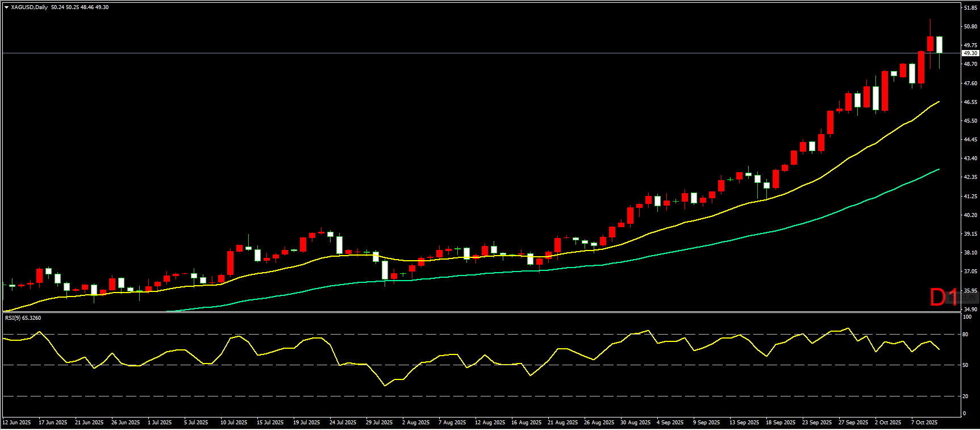
Task: Click the right end of green moving average
Action: point(939,169)
